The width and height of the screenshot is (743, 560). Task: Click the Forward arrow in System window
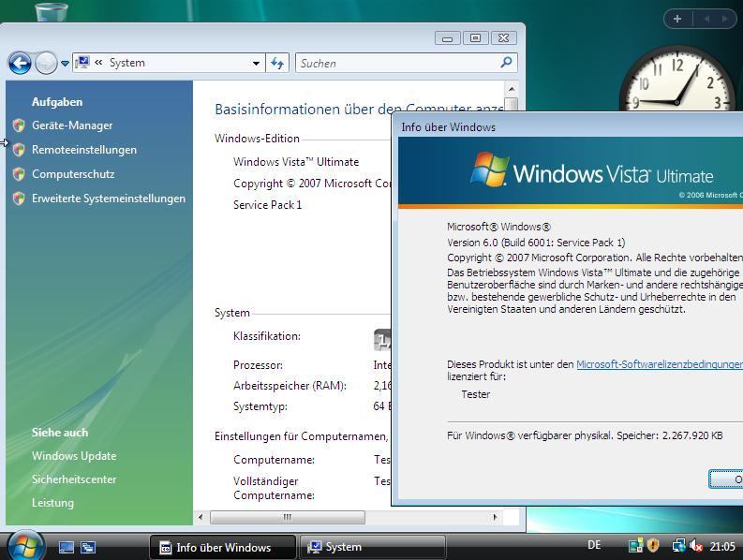pos(46,63)
